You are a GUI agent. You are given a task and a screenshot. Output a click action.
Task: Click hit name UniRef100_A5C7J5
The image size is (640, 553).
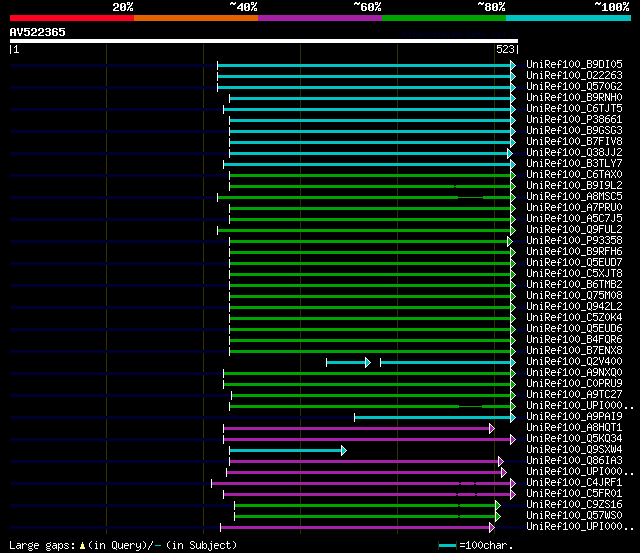(x=574, y=219)
